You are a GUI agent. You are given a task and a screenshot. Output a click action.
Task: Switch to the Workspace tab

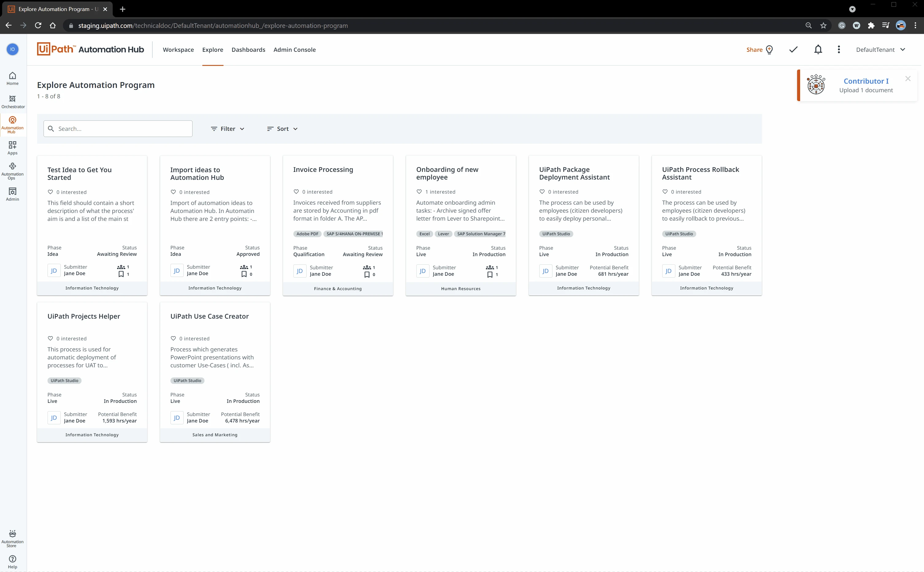tap(178, 50)
